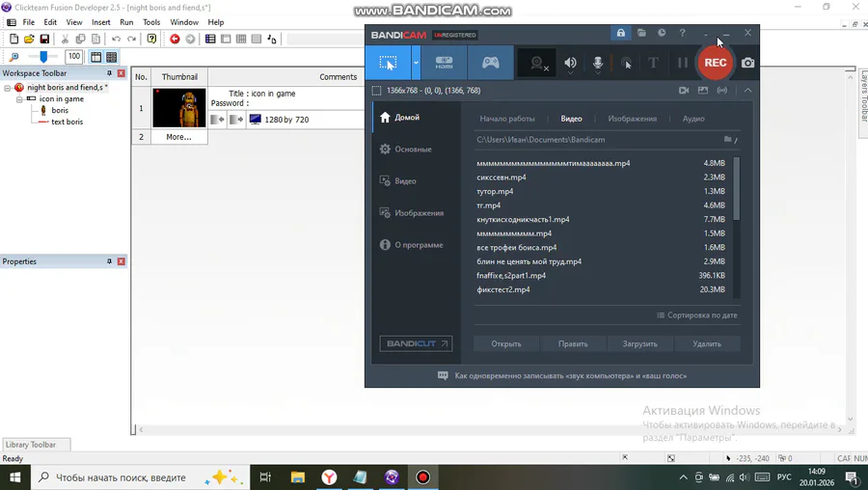Image resolution: width=868 pixels, height=490 pixels.
Task: Collapse Bandicam panel with up chevron
Action: coord(747,91)
